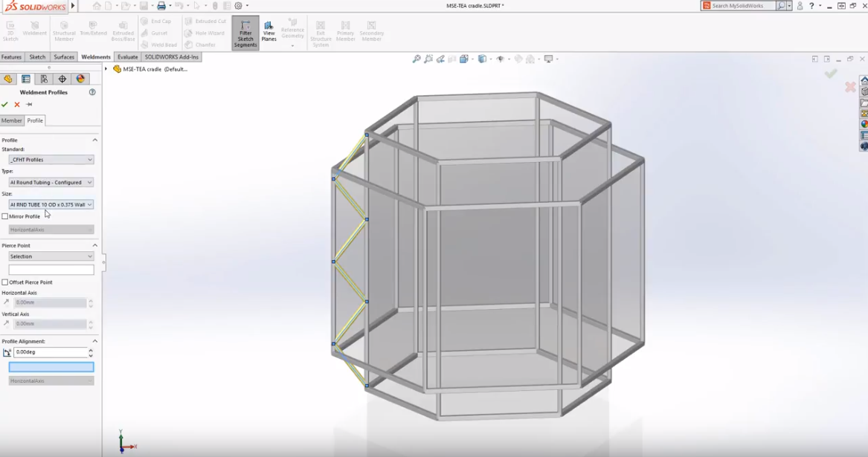Open SOLIDWORKS Resources home icon in the task pane
Viewport: 868px width, 457px height.
864,81
